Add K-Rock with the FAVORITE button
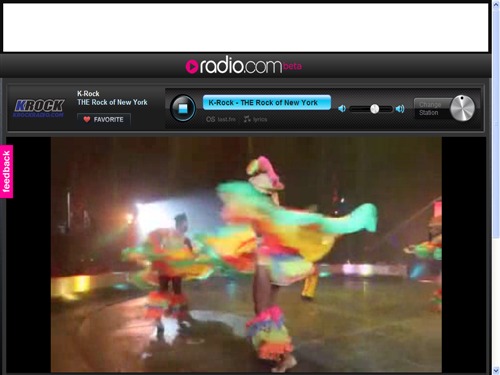This screenshot has height=375, width=500. 104,119
